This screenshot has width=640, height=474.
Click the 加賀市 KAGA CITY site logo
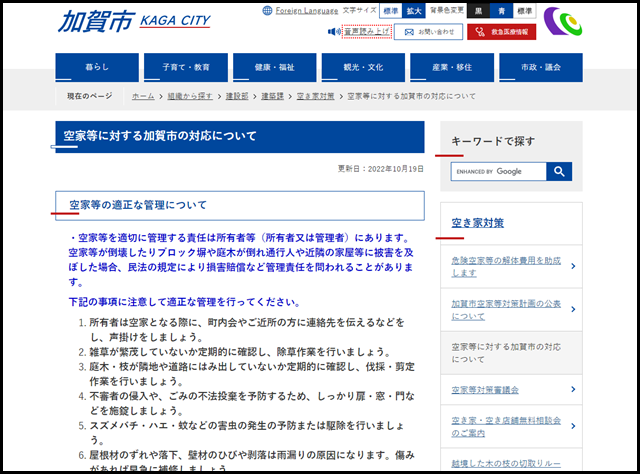tap(134, 21)
